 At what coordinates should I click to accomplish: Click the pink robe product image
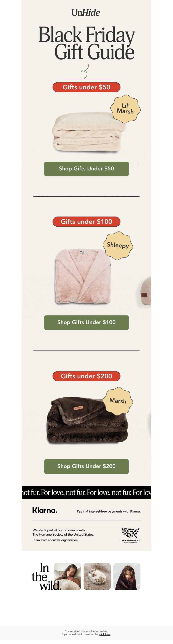click(x=83, y=276)
